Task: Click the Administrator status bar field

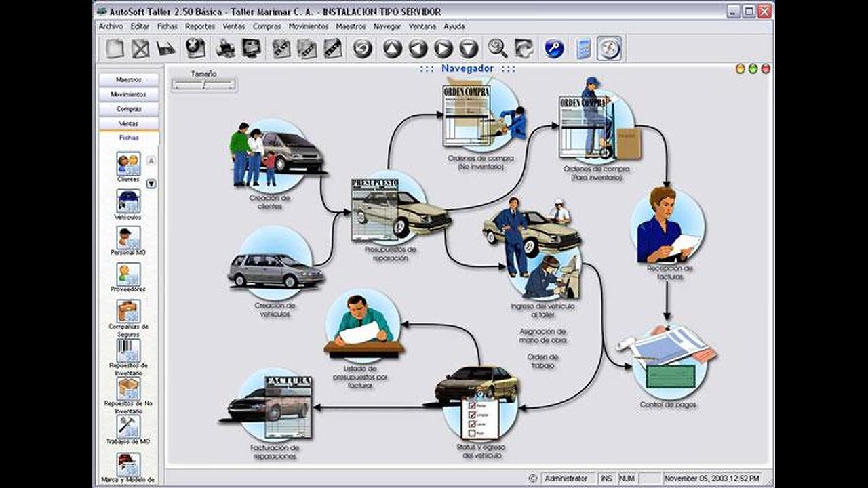Action: tap(569, 479)
